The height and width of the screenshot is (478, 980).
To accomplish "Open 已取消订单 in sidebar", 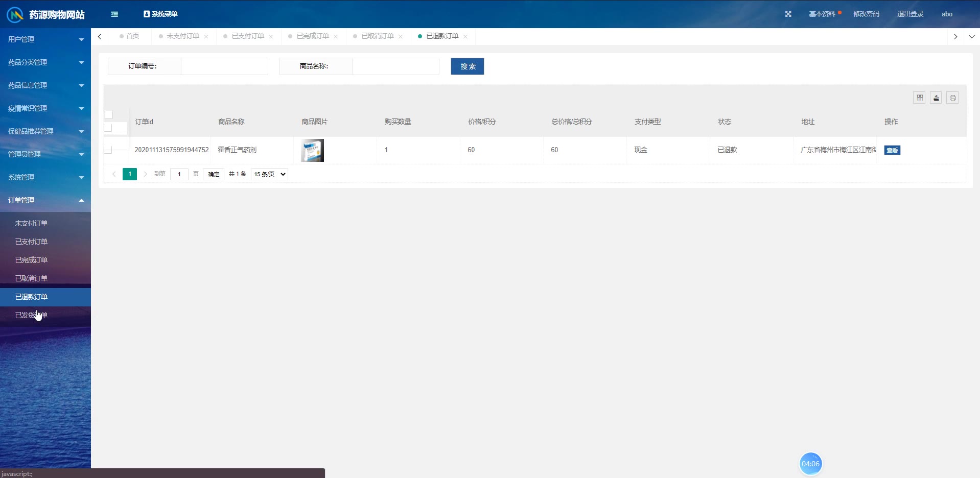I will coord(45,278).
